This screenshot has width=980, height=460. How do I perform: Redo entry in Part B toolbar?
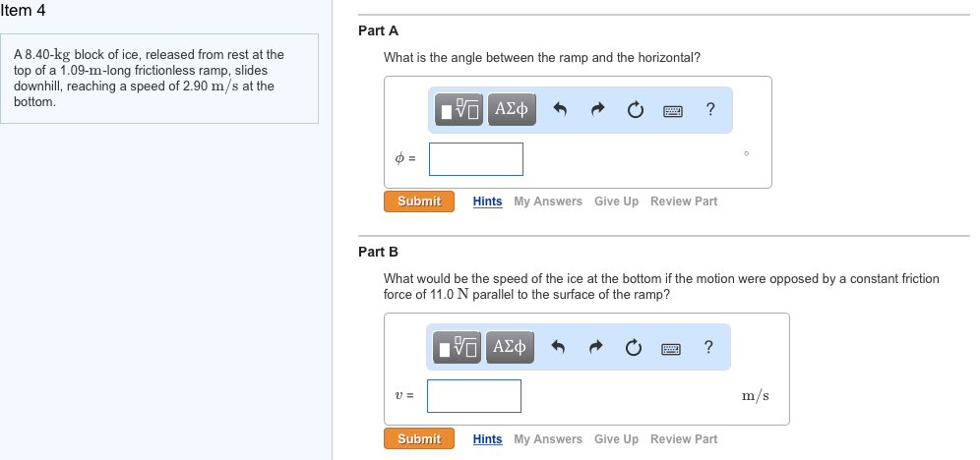tap(595, 347)
